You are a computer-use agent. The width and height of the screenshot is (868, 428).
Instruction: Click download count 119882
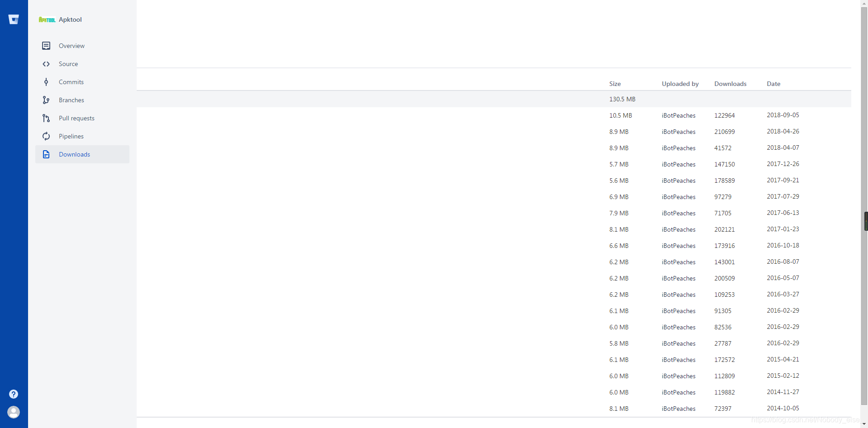[725, 392]
